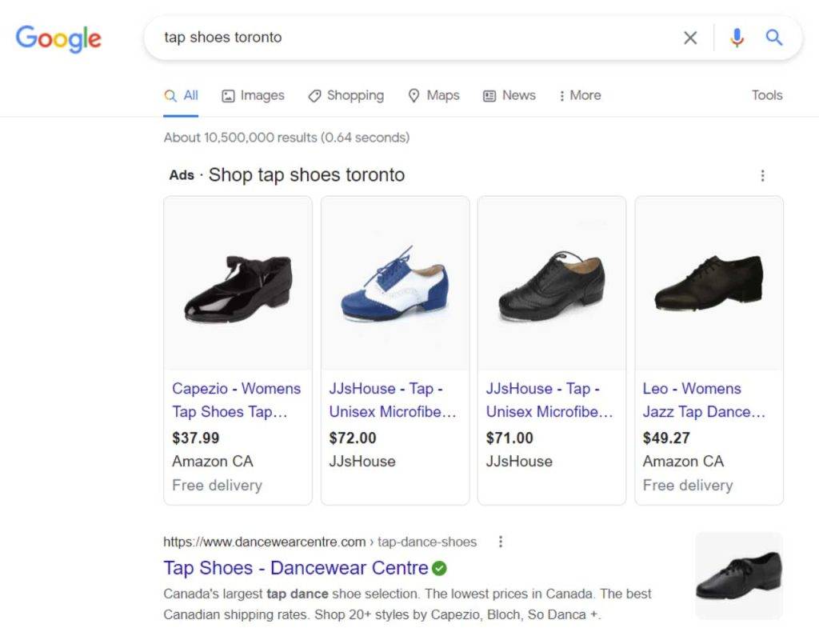Switch to the News tab

pyautogui.click(x=509, y=95)
